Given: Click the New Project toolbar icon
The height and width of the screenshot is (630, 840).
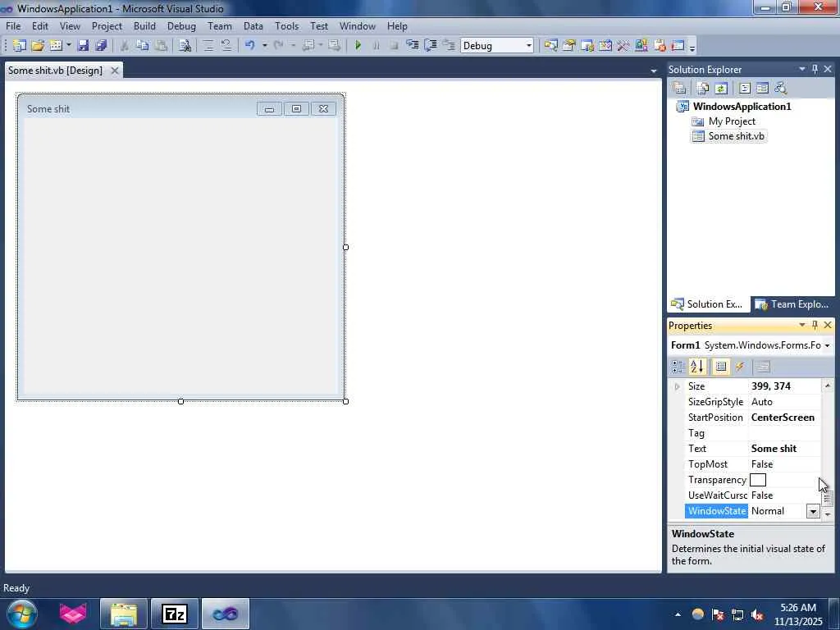Looking at the screenshot, I should (20, 46).
